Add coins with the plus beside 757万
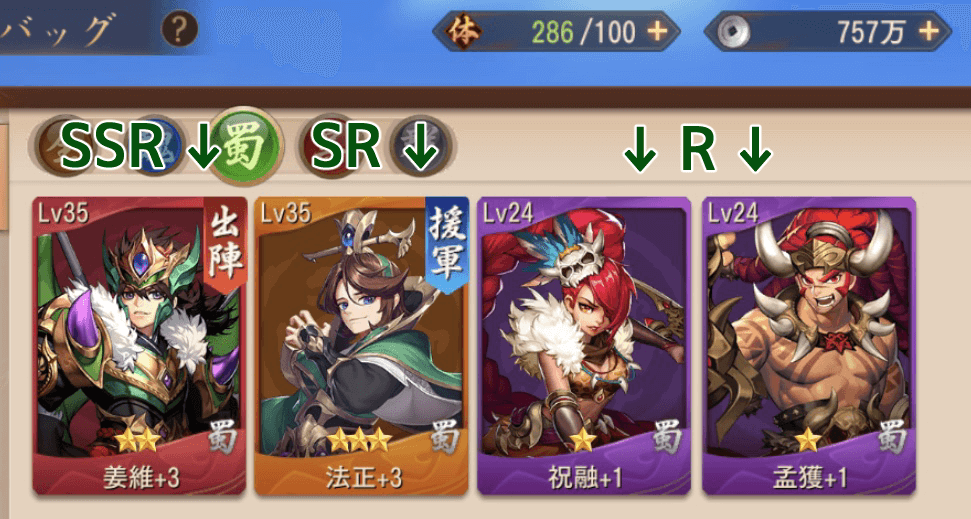Screen dimensions: 971x519 click(928, 31)
